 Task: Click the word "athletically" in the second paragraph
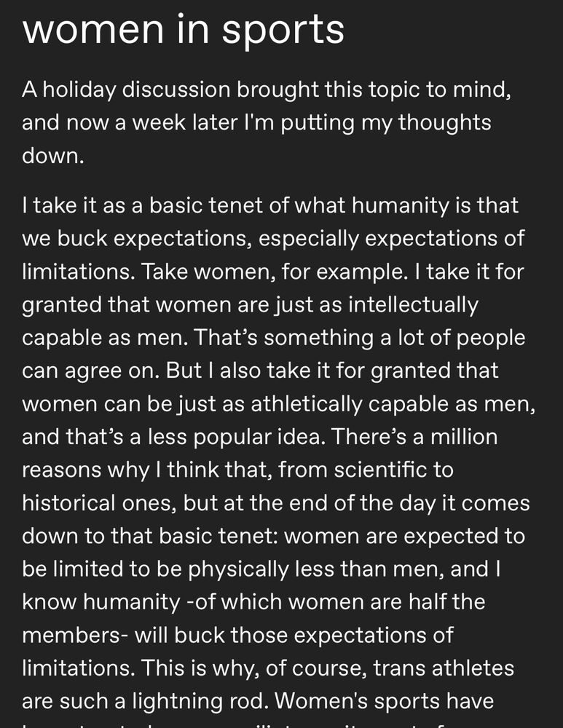pyautogui.click(x=306, y=404)
